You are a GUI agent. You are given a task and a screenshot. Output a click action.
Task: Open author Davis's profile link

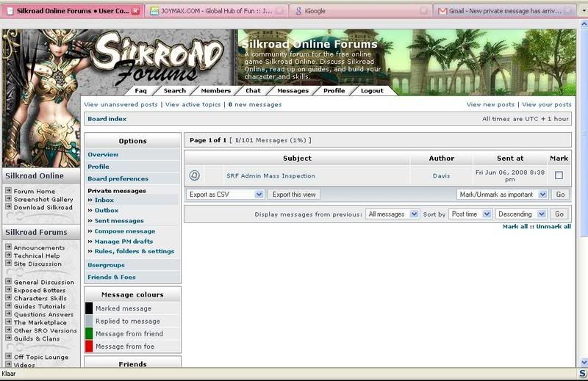point(442,175)
